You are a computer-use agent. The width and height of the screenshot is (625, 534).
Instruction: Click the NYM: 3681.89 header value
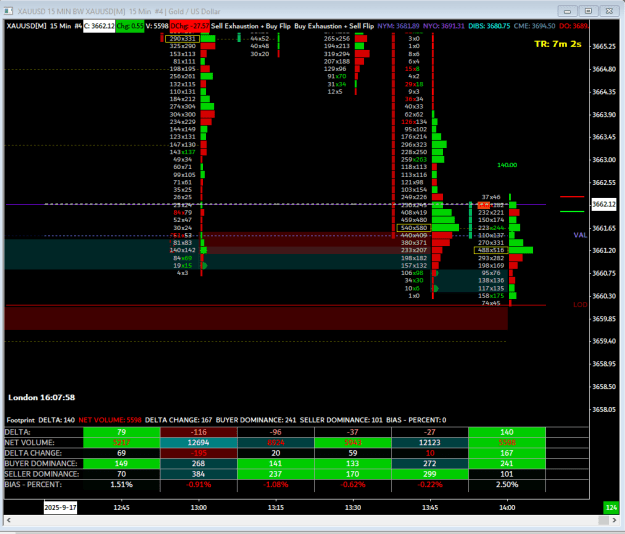point(398,26)
